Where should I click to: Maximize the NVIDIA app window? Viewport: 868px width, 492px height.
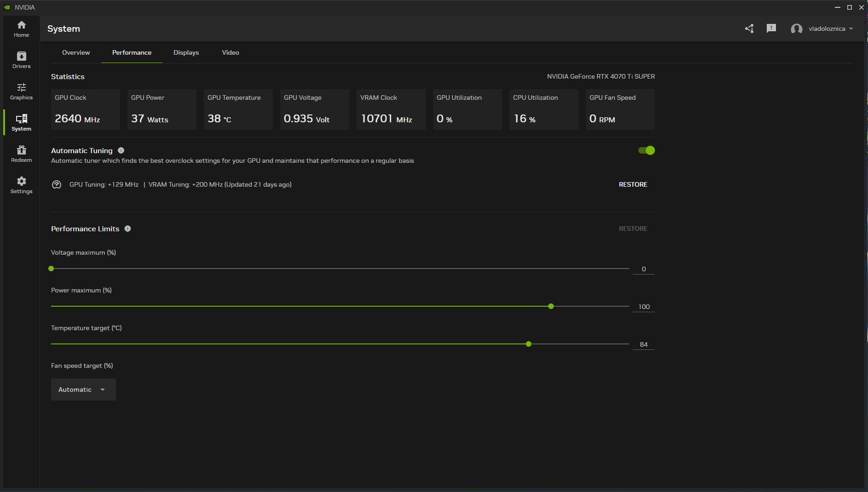pyautogui.click(x=850, y=7)
